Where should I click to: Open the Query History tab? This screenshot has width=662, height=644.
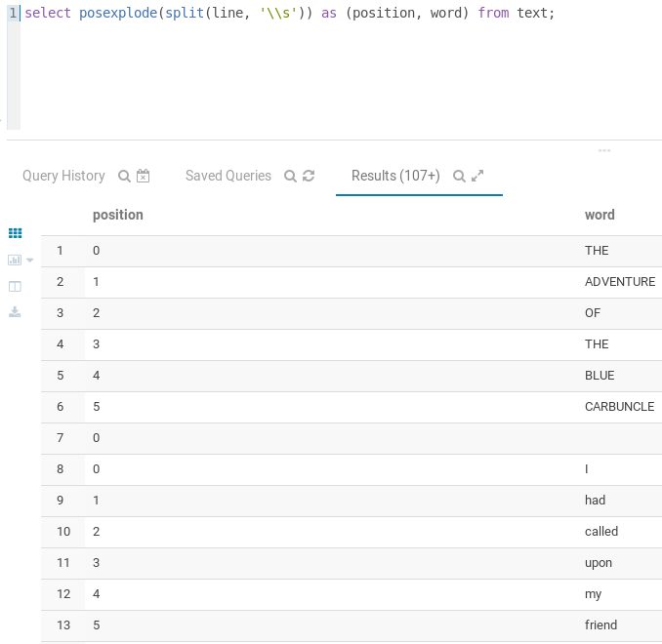click(x=63, y=177)
